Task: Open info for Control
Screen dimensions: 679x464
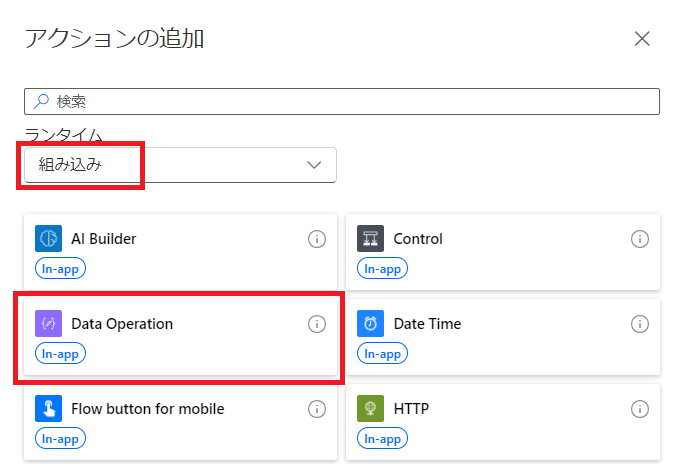Action: (x=640, y=239)
